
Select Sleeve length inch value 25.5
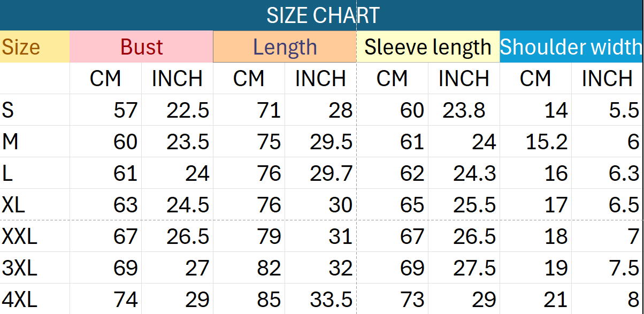(474, 205)
